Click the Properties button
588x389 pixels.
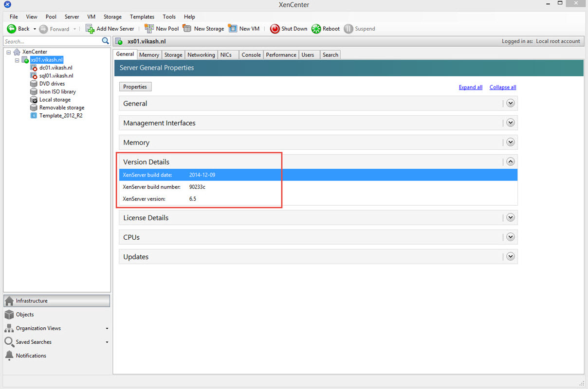(x=135, y=87)
